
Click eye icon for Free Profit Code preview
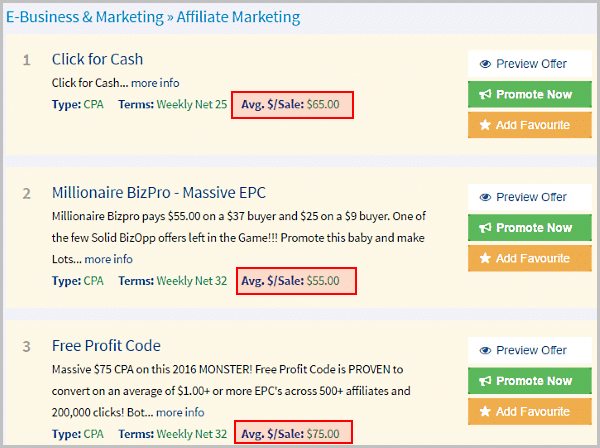[x=485, y=350]
